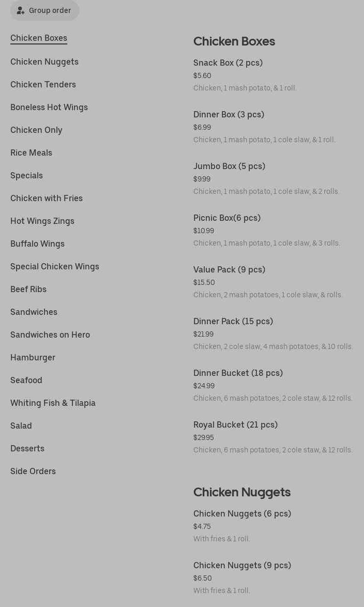Click the Group order button
The height and width of the screenshot is (607, 364).
(x=44, y=10)
